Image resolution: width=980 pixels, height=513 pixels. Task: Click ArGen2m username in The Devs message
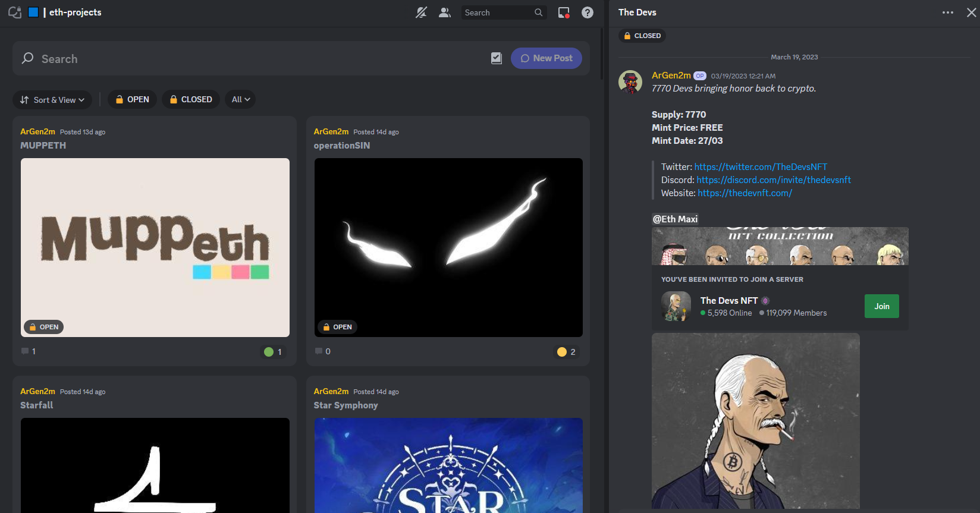click(671, 75)
